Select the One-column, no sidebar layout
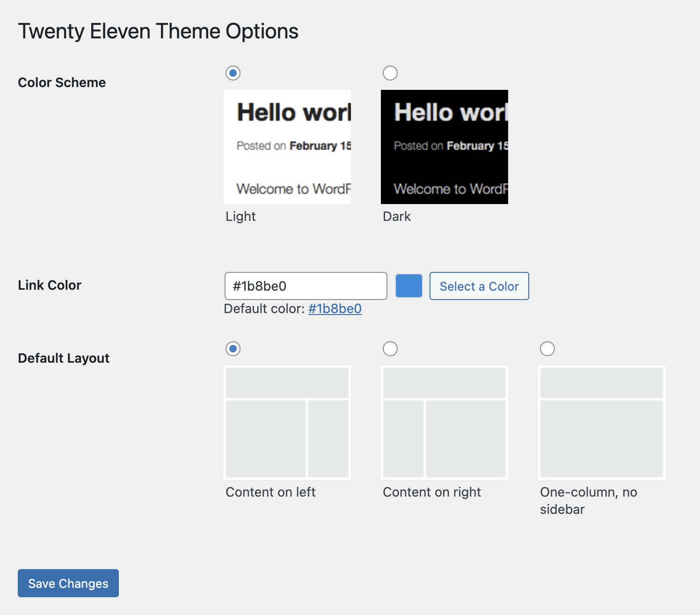The image size is (700, 615). pyautogui.click(x=547, y=349)
